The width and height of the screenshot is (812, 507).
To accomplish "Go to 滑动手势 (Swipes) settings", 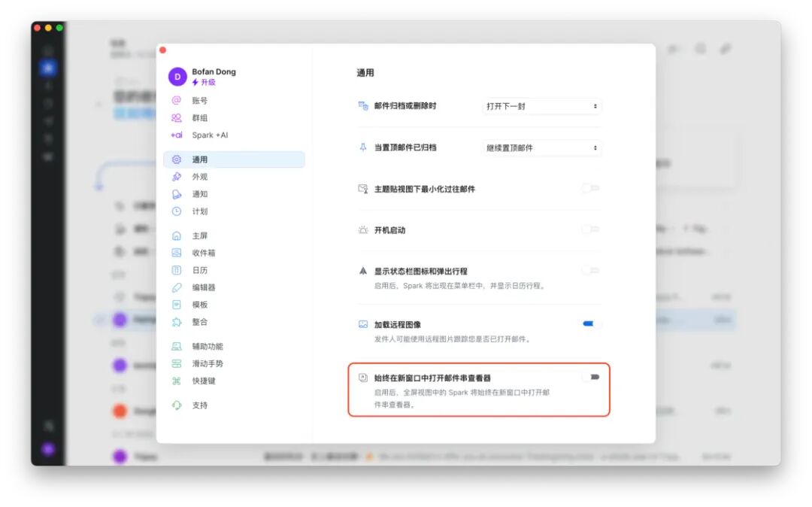I will pyautogui.click(x=208, y=363).
